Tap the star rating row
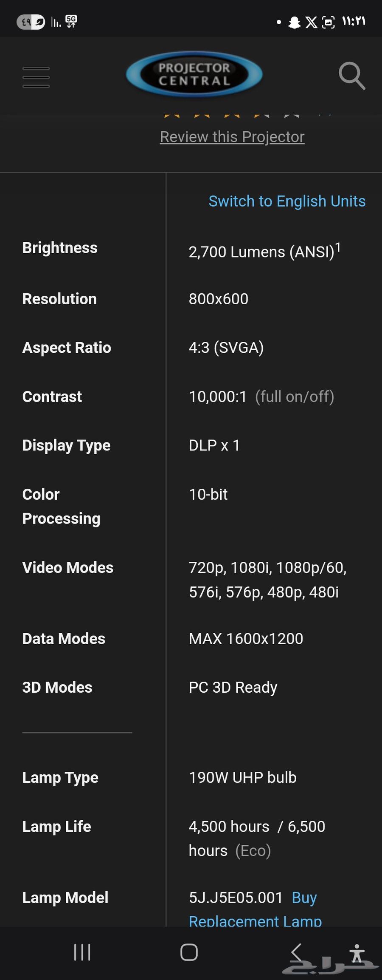 pyautogui.click(x=231, y=114)
